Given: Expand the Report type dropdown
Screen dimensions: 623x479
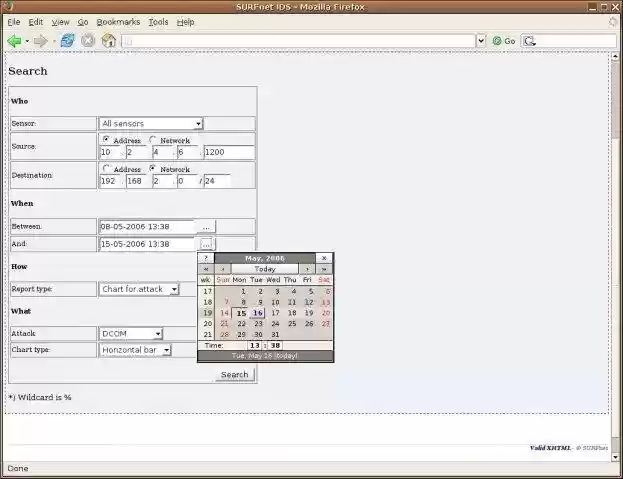Looking at the screenshot, I should 139,289.
